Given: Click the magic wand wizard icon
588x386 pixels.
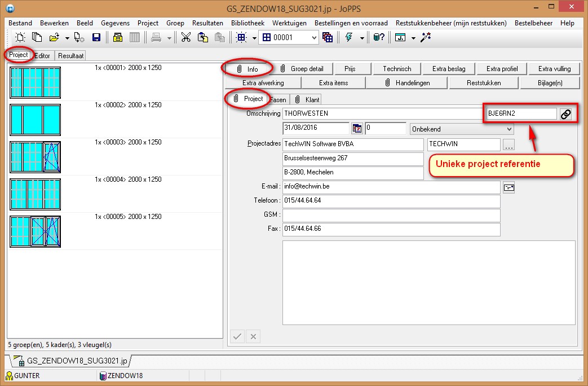Looking at the screenshot, I should pyautogui.click(x=426, y=37).
